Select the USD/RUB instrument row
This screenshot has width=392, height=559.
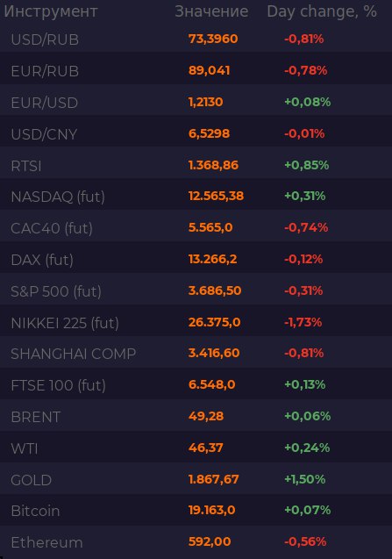pos(196,39)
